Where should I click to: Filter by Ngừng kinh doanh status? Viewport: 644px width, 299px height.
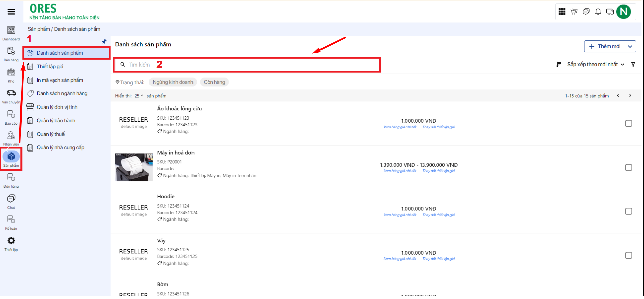pos(173,82)
